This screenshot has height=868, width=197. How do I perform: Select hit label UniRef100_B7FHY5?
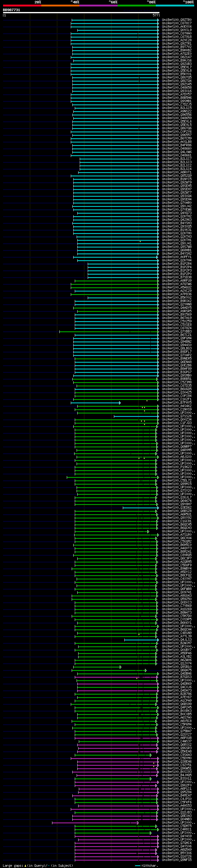click(x=177, y=403)
